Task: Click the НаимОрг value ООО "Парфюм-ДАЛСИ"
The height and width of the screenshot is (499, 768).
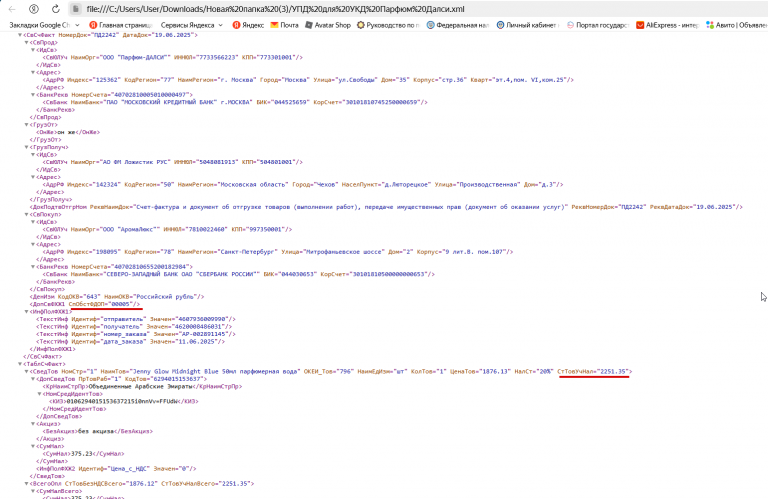Action: [134, 57]
